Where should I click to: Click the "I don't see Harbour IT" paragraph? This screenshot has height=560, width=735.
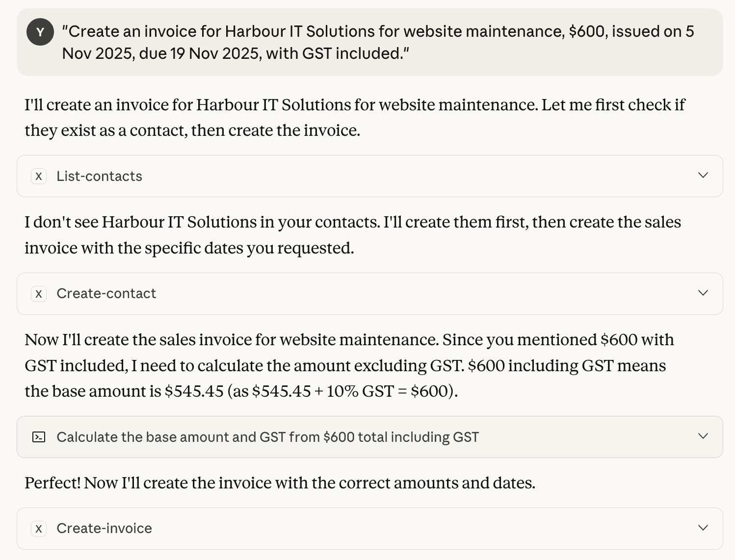[x=352, y=235]
